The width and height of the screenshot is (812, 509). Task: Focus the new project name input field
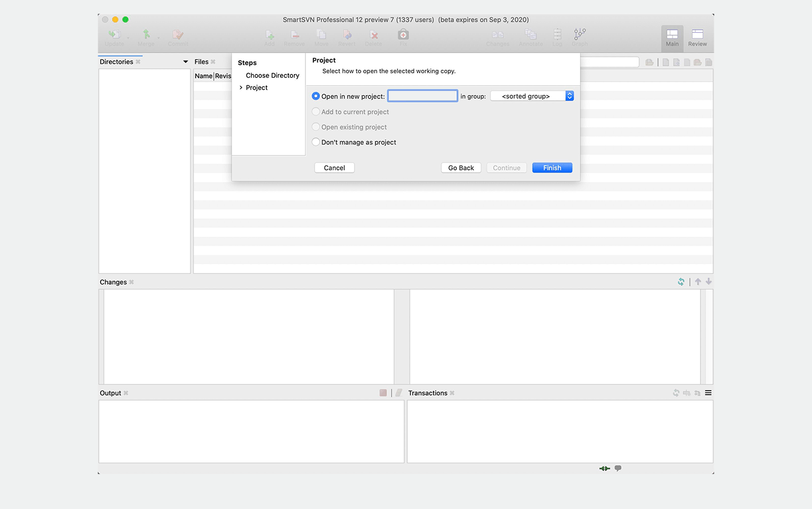(x=423, y=96)
